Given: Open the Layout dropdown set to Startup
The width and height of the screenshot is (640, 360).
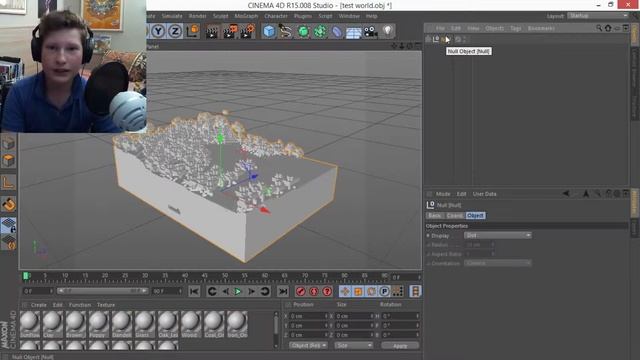Looking at the screenshot, I should point(598,16).
